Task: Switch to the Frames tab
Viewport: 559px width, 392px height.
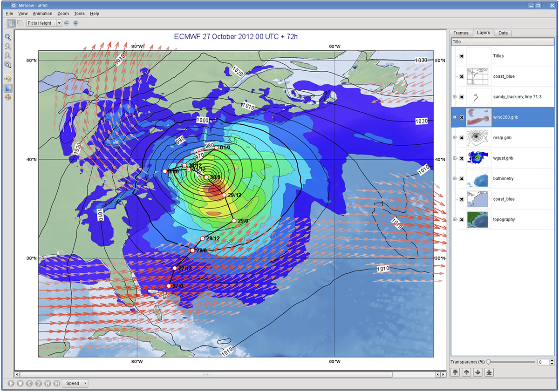Action: coord(461,33)
